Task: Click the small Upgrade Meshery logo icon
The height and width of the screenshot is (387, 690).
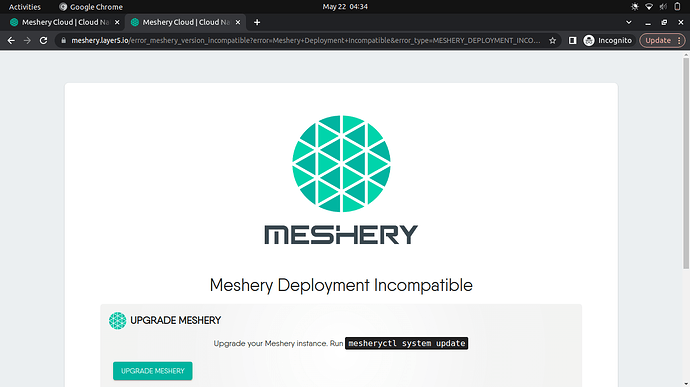Action: pos(117,321)
